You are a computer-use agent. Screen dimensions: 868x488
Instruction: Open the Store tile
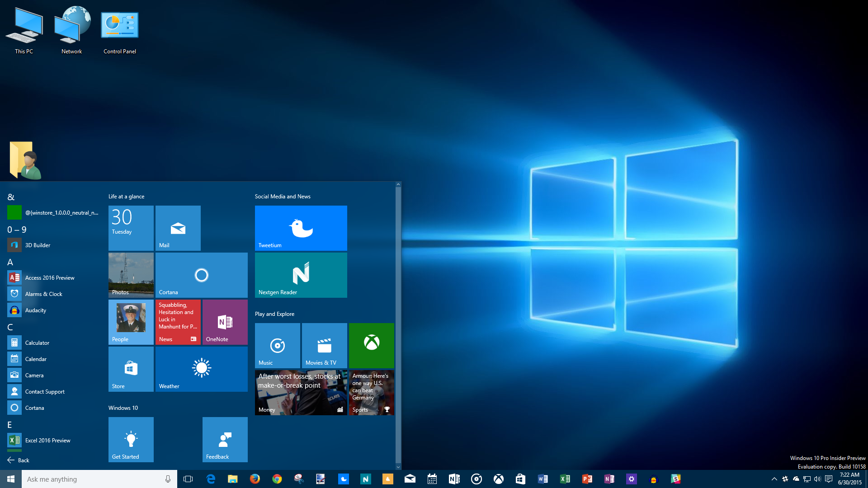(x=131, y=369)
